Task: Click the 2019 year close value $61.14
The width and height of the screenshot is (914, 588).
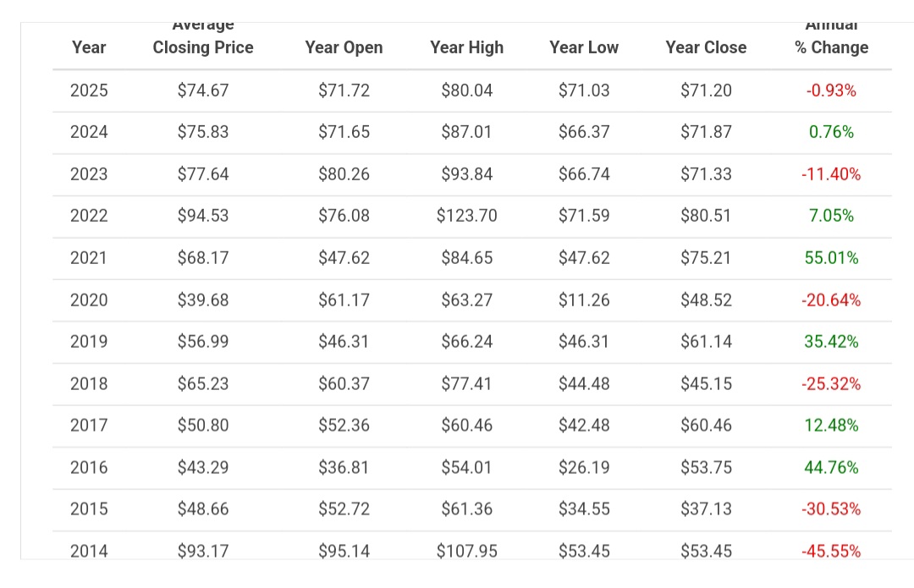Action: (x=706, y=342)
